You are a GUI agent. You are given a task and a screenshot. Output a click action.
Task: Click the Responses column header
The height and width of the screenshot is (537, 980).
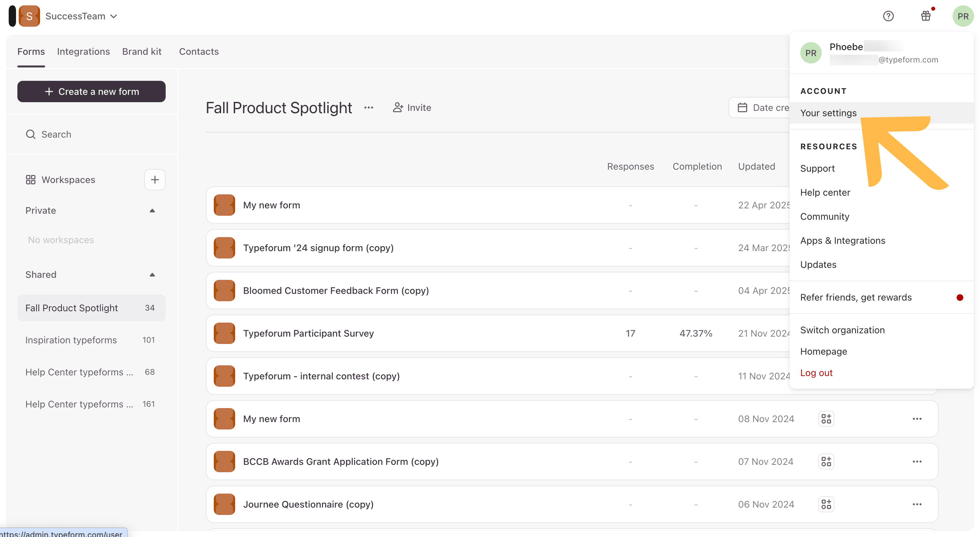click(x=630, y=166)
